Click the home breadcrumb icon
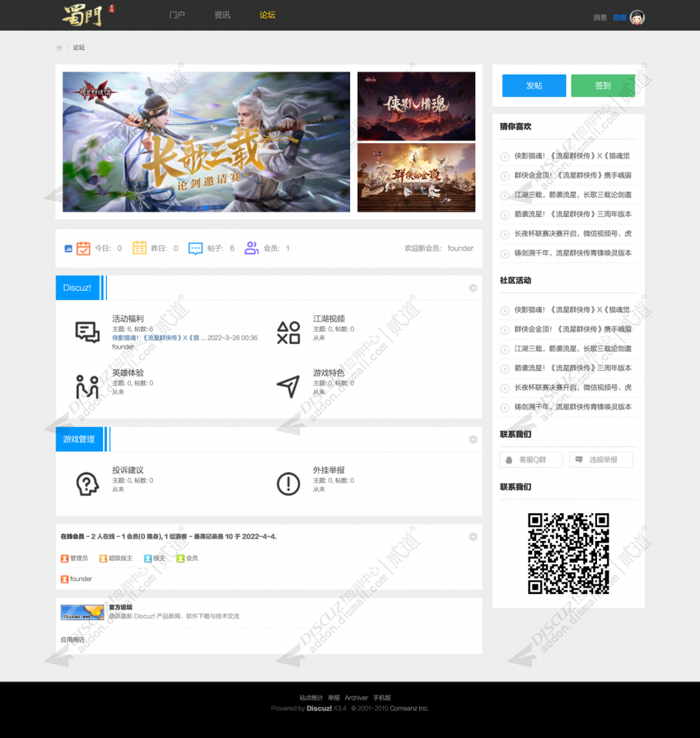This screenshot has width=700, height=738. [x=59, y=48]
